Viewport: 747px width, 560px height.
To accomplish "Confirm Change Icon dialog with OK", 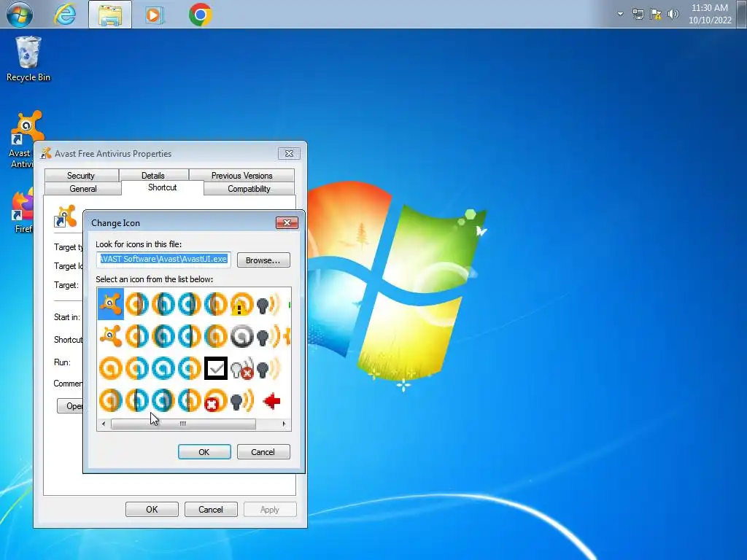I will click(x=204, y=452).
